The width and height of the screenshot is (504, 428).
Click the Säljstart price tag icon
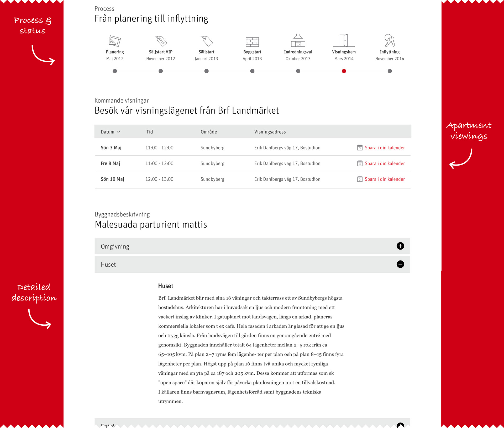[206, 41]
